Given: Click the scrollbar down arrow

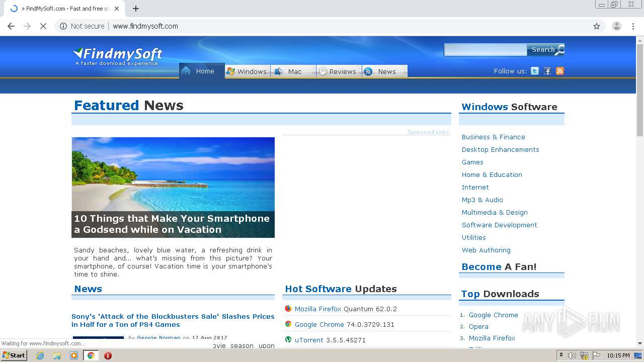Looking at the screenshot, I should pos(640,344).
